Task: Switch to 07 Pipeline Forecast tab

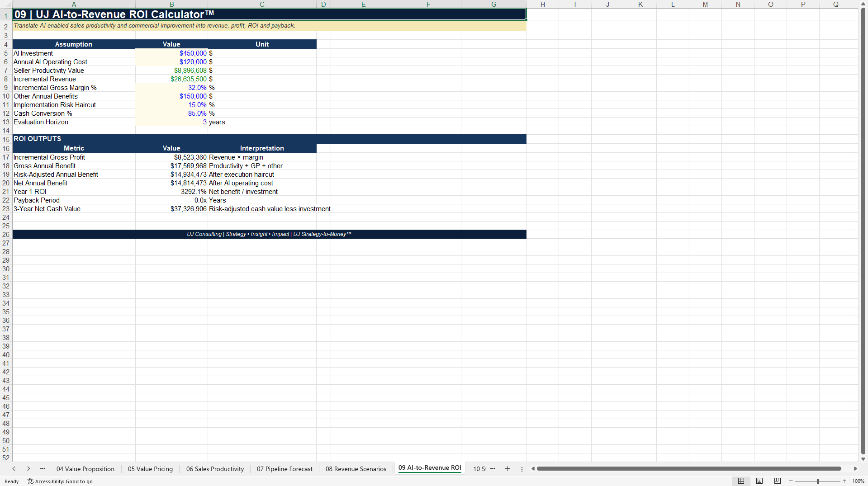Action: (285, 469)
